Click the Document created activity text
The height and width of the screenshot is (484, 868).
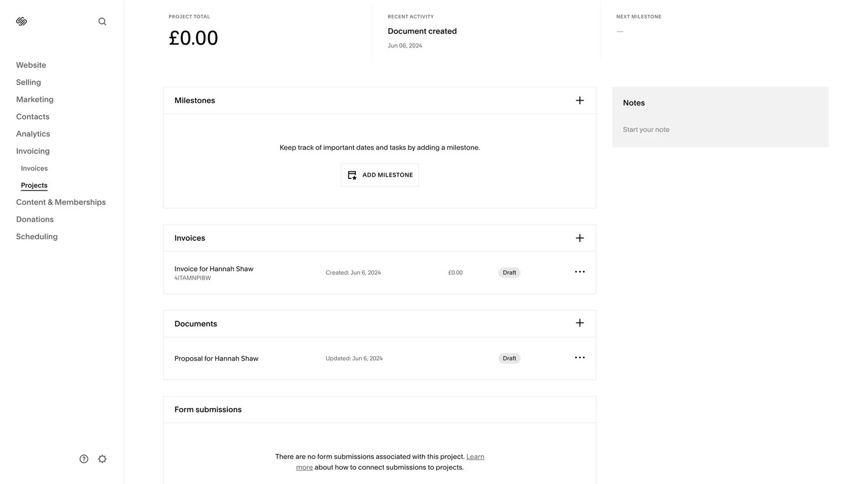click(x=422, y=31)
